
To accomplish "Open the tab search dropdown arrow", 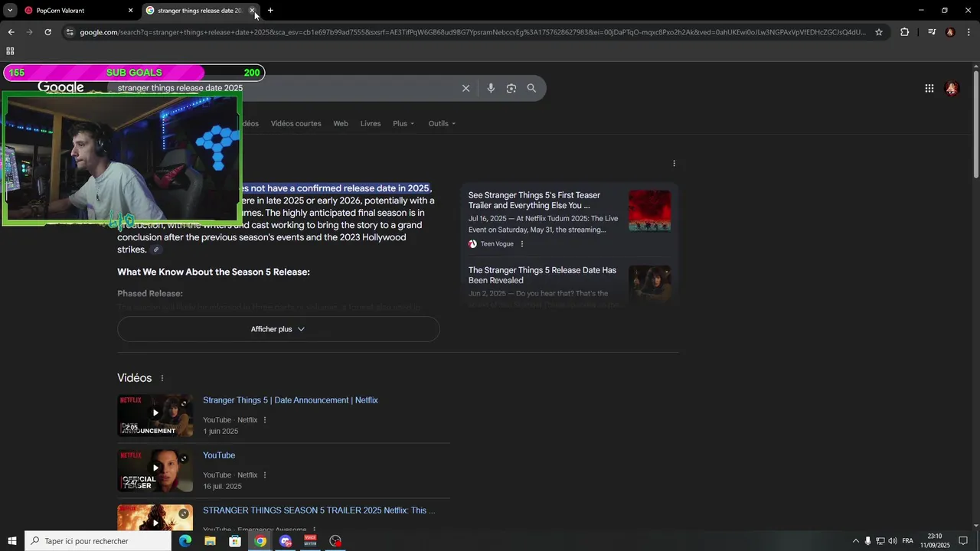I will tap(10, 11).
